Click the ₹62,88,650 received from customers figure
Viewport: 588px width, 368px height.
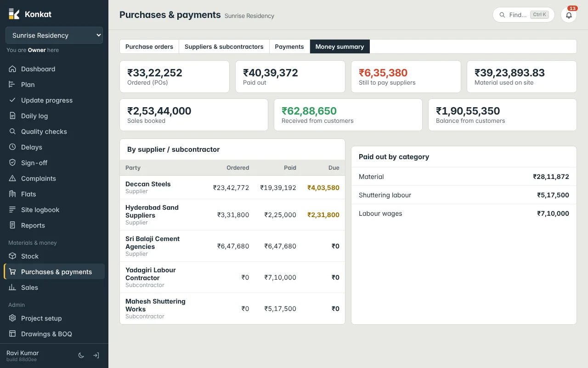[x=309, y=111]
